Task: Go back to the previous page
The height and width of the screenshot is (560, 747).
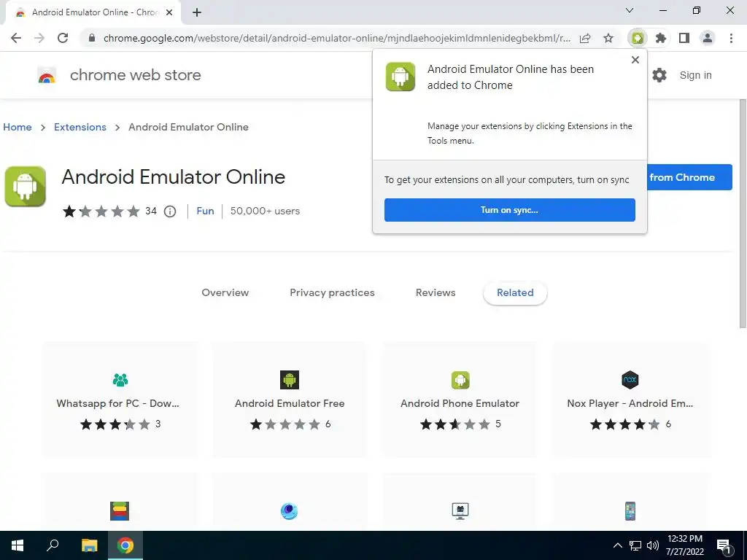Action: coord(16,38)
